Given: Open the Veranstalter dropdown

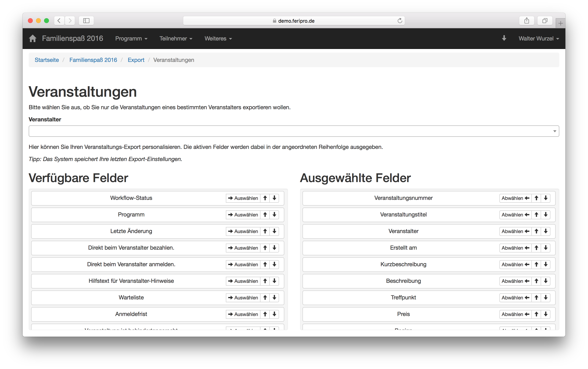Looking at the screenshot, I should [294, 131].
